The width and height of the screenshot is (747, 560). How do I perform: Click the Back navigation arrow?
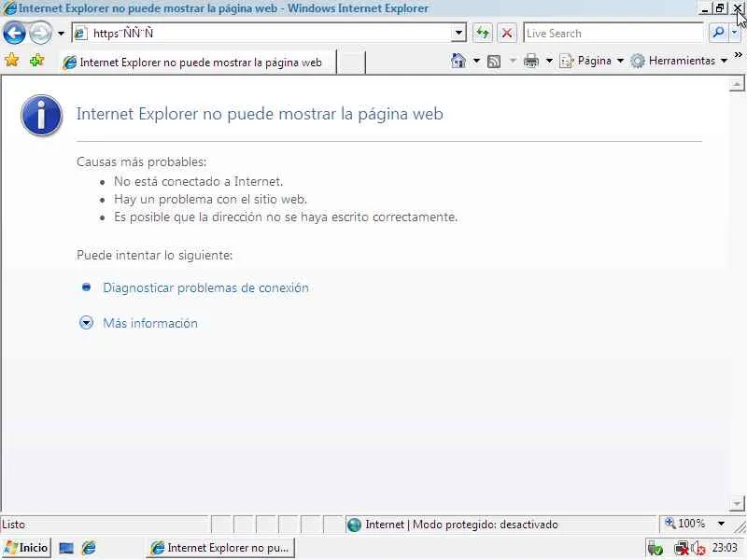14,34
